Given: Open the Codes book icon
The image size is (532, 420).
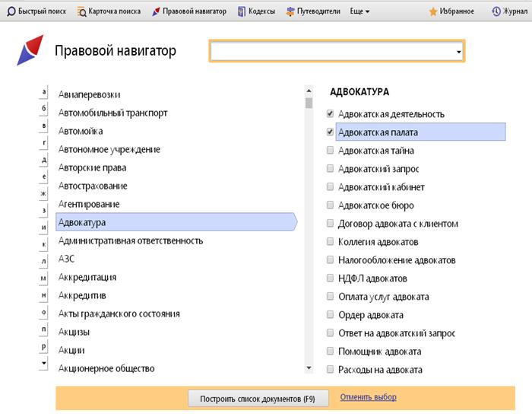Looking at the screenshot, I should [x=242, y=11].
